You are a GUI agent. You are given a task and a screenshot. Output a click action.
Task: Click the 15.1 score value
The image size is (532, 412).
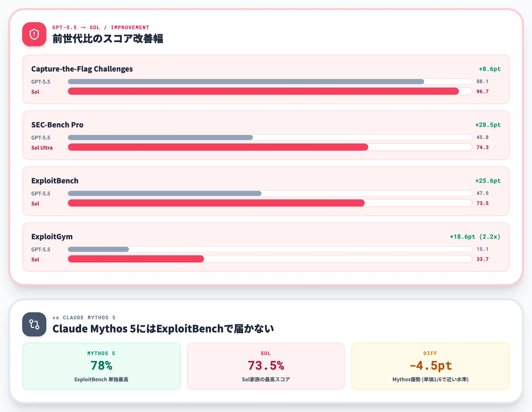(482, 249)
